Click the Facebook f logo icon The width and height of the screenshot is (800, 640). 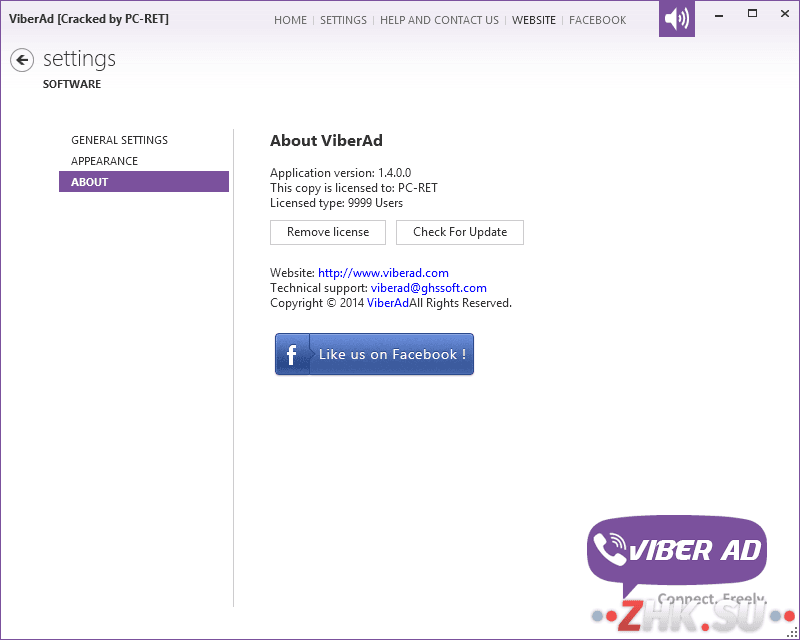pos(292,354)
